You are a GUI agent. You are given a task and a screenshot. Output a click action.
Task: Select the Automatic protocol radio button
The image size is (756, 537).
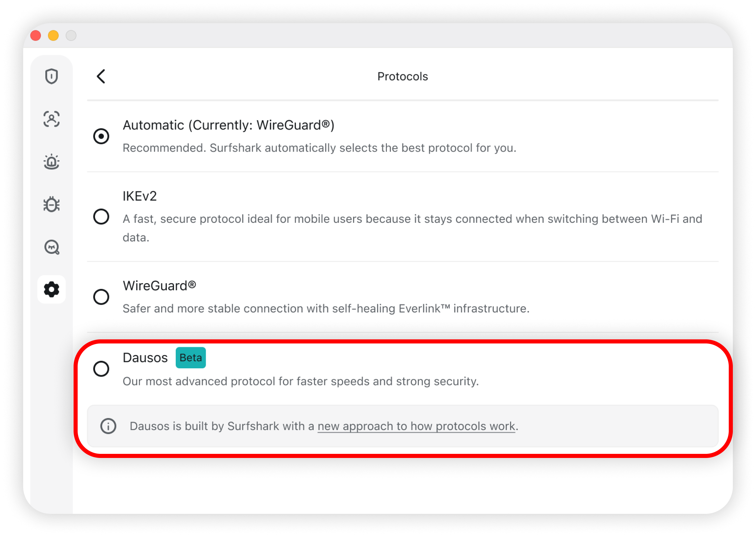click(x=101, y=136)
